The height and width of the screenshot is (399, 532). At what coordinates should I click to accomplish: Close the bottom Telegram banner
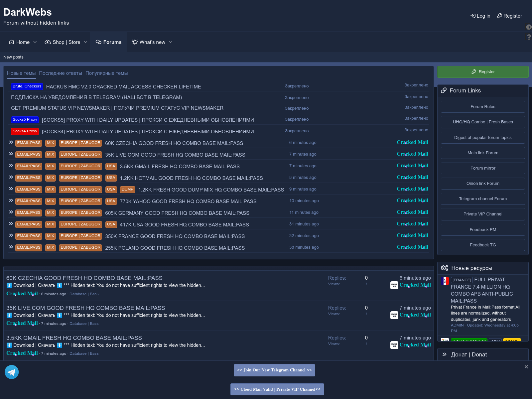(526, 367)
